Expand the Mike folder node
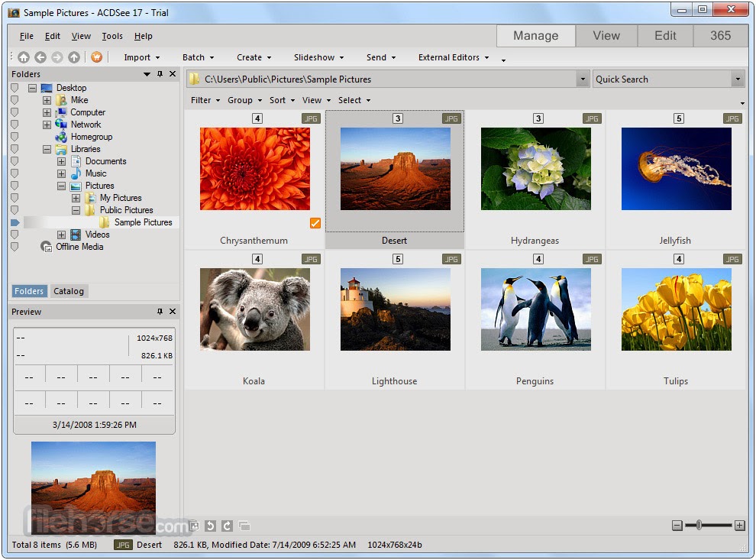756x560 pixels. [47, 100]
